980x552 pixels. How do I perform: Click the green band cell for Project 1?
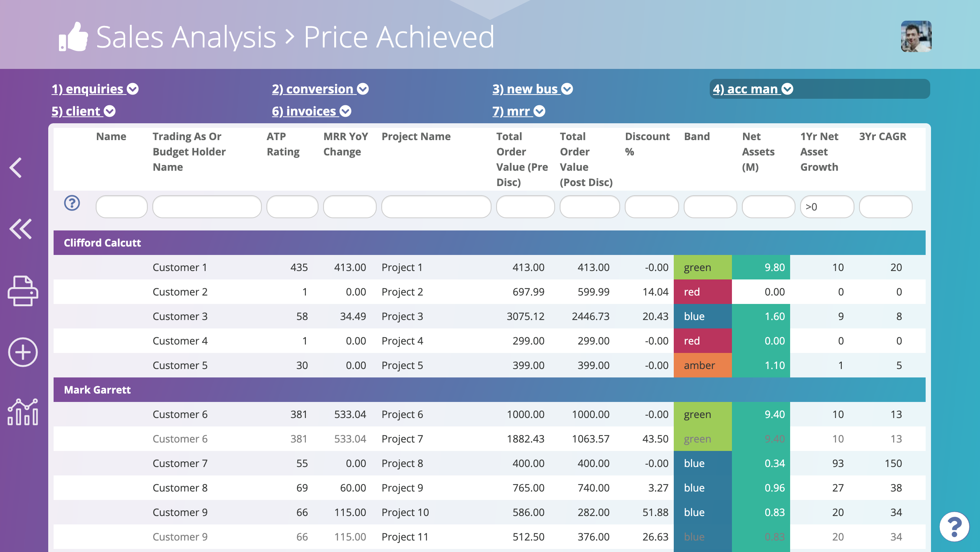[x=703, y=267]
